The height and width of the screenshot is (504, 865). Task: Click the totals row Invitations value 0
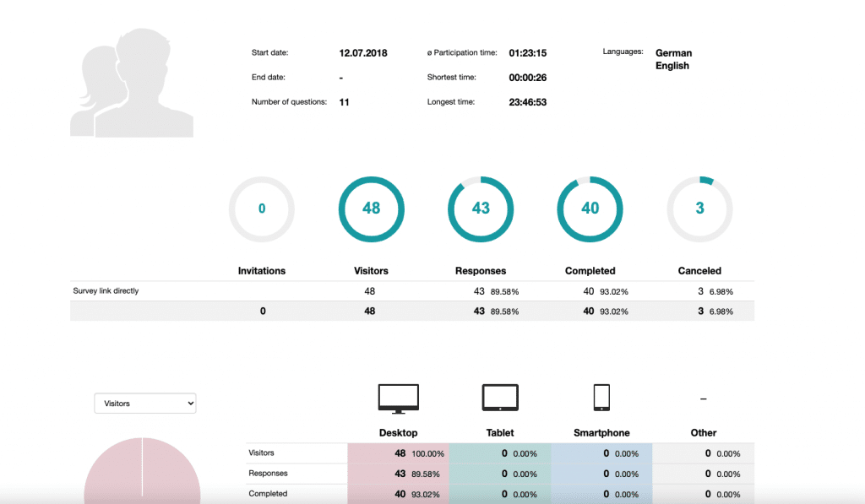pyautogui.click(x=263, y=311)
